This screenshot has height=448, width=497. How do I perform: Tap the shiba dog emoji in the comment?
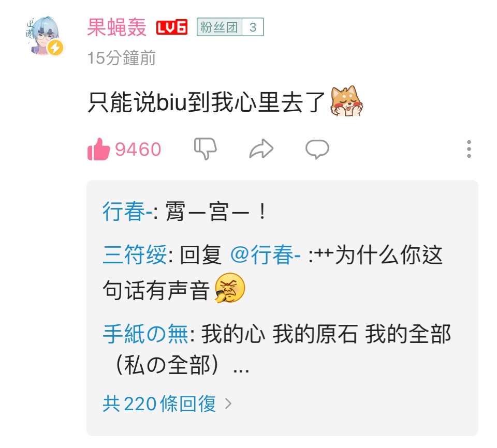coord(346,101)
